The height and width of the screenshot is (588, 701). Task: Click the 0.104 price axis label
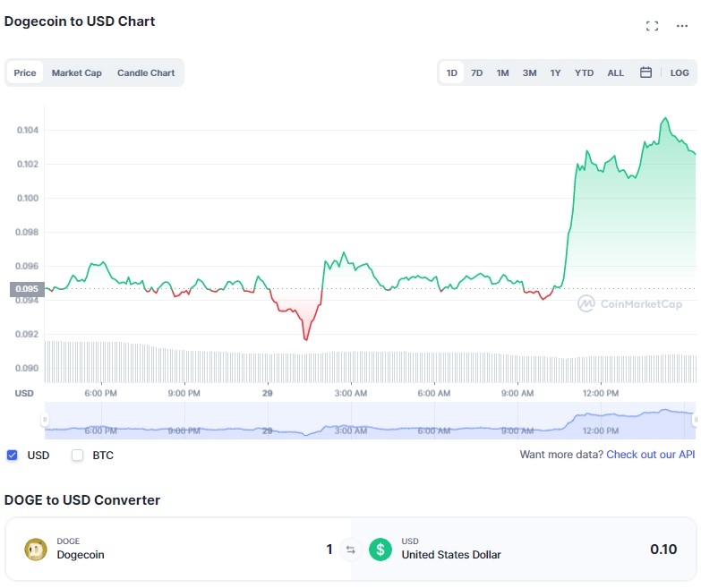[28, 130]
